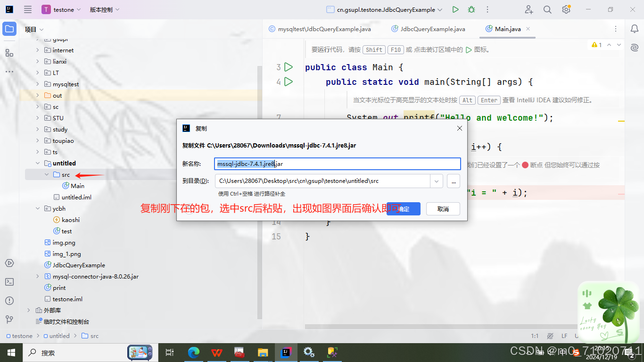Image resolution: width=644 pixels, height=362 pixels.
Task: Go to next highlighted problem arrow
Action: tap(619, 45)
